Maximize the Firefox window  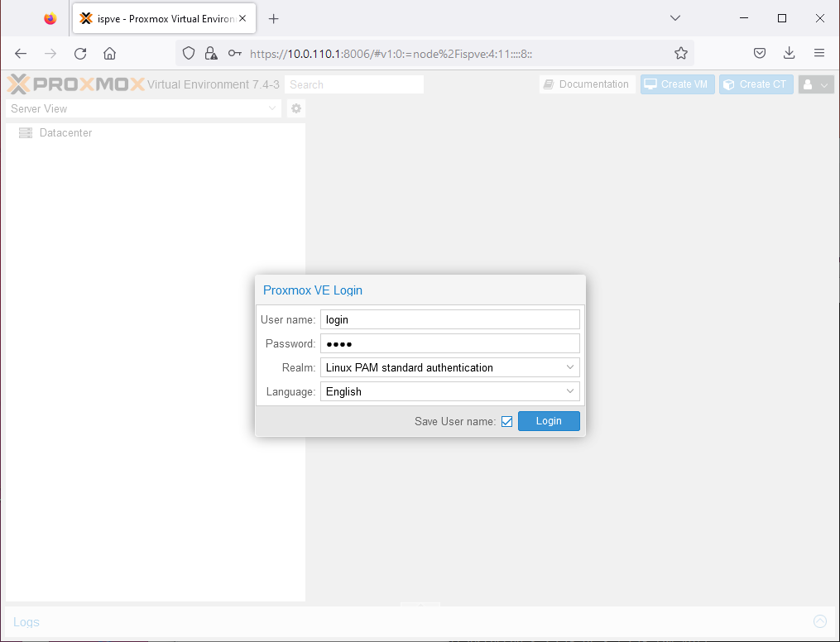tap(782, 18)
